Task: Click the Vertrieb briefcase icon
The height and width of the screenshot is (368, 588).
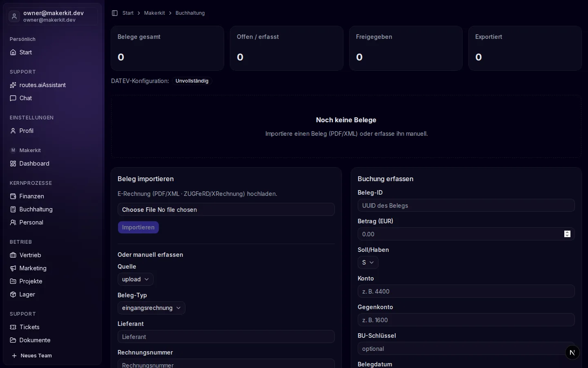Action: coord(13,255)
